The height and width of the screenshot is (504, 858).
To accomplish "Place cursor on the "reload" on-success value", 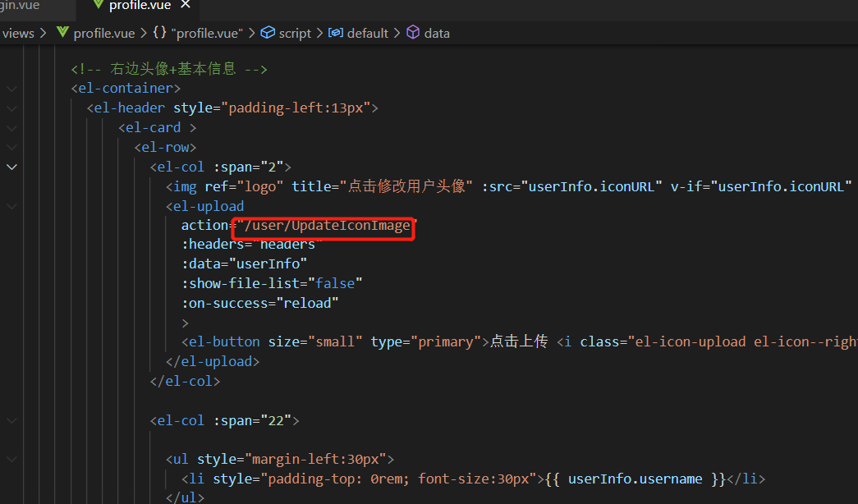I will 310,302.
